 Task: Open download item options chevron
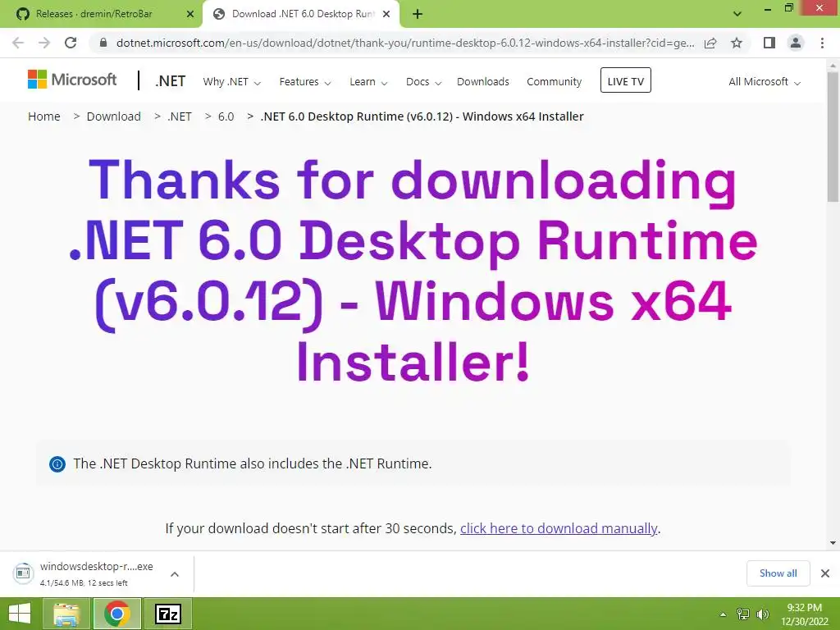pos(175,574)
